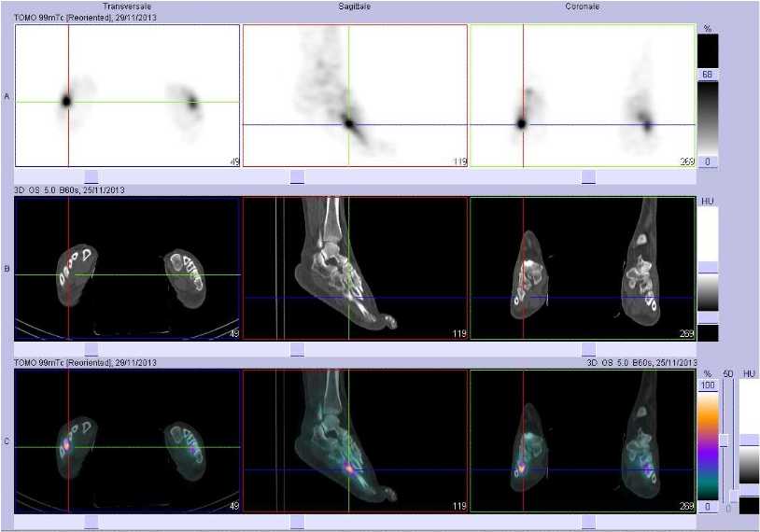Screen dimensions: 760x532
Task: Click the upper HU window handle in row B
Action: coord(708,268)
